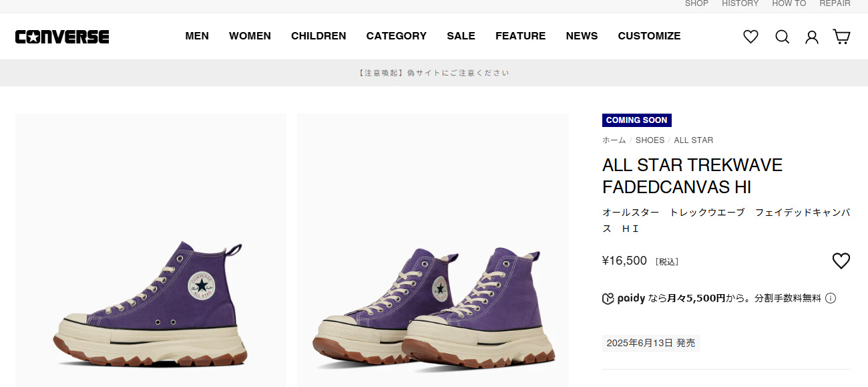The height and width of the screenshot is (387, 868).
Task: Open the WOMEN navigation menu
Action: pos(250,36)
